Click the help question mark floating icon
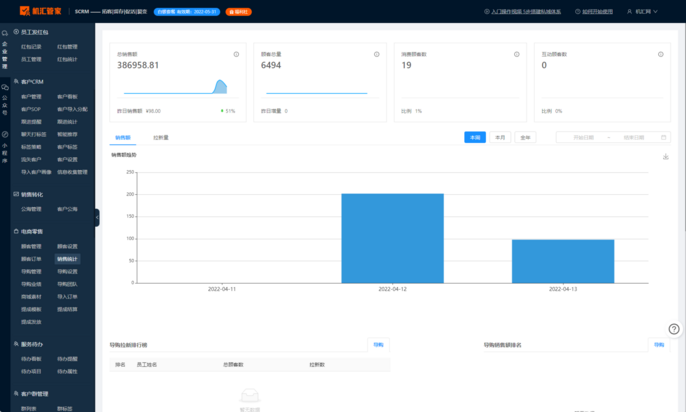 (x=674, y=329)
